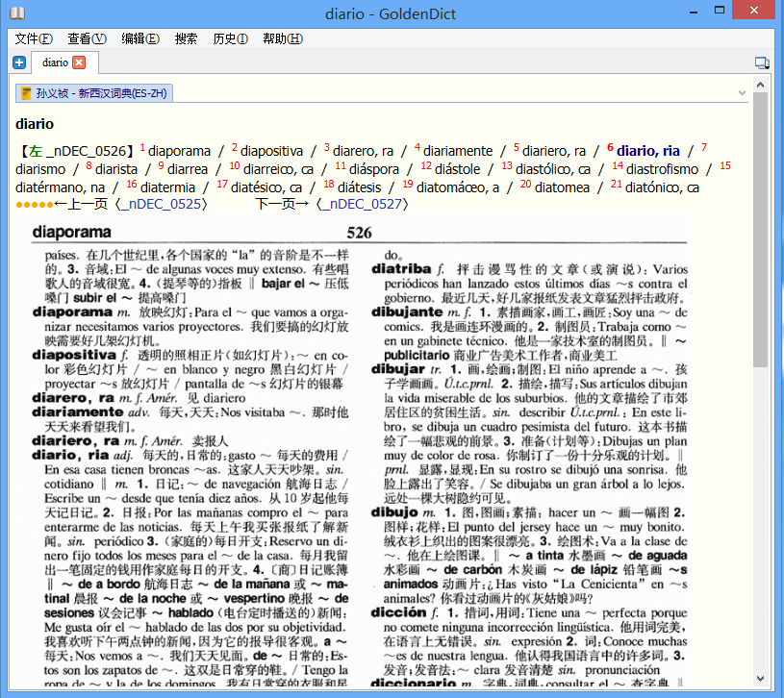Click the word diarismo in the index list
Viewport: 784px width, 698px height.
40,169
